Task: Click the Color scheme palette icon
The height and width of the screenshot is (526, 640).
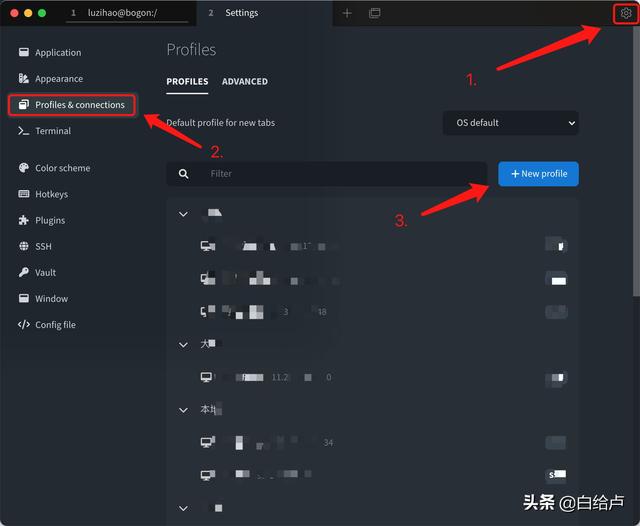Action: click(24, 168)
